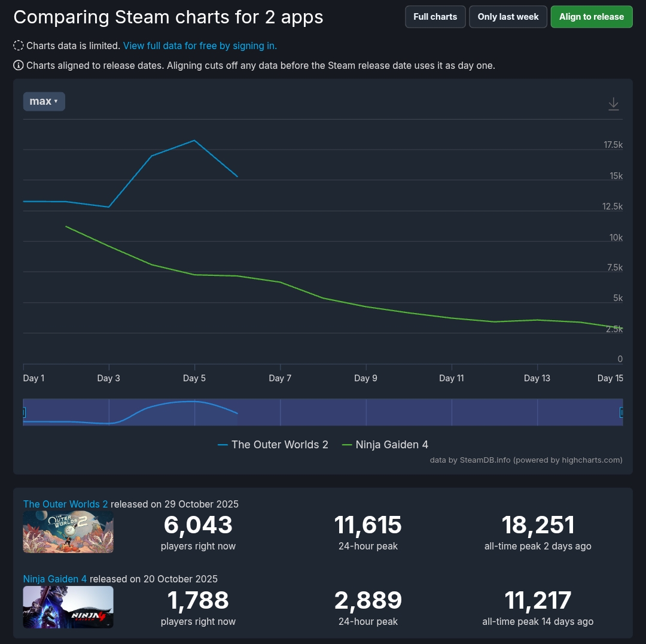Switch to Full charts view
Screen dimensions: 646x644
click(435, 17)
